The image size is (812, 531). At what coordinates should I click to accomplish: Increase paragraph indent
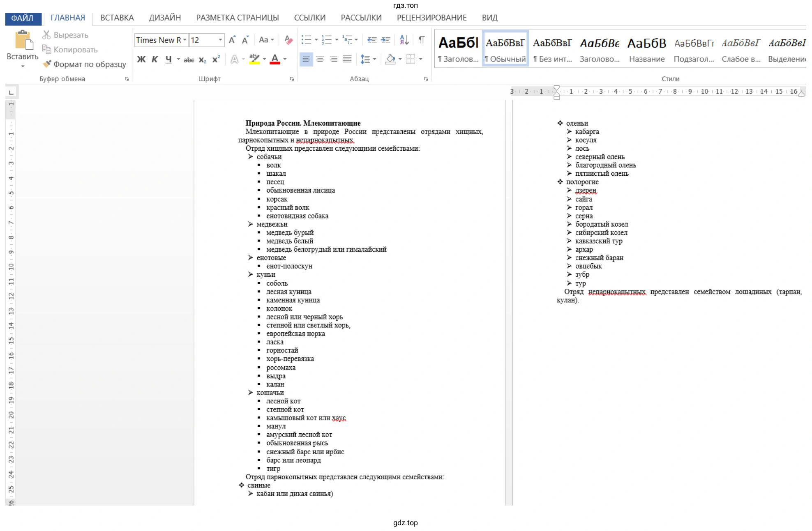(x=385, y=40)
